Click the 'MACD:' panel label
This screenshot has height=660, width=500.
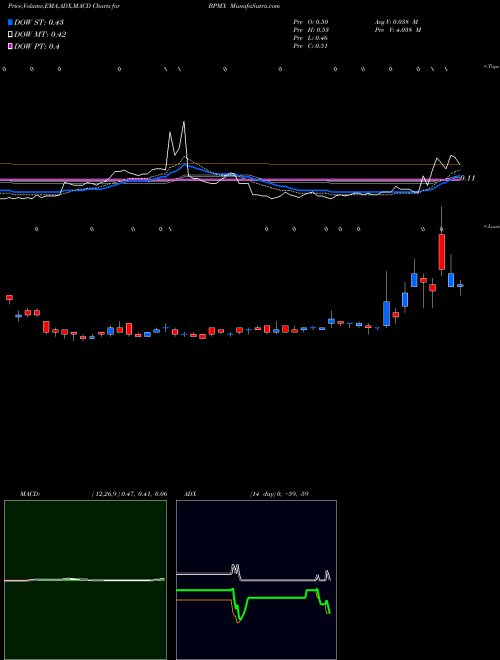30,494
